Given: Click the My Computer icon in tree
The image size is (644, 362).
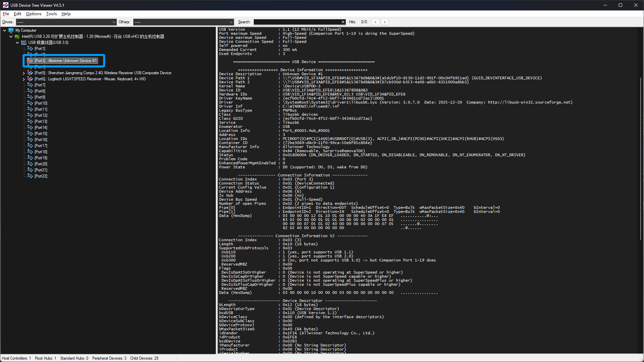Looking at the screenshot, I should click(x=11, y=30).
